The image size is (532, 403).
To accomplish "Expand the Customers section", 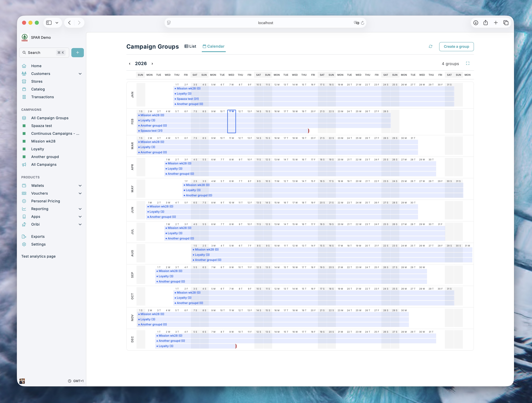I will click(80, 74).
